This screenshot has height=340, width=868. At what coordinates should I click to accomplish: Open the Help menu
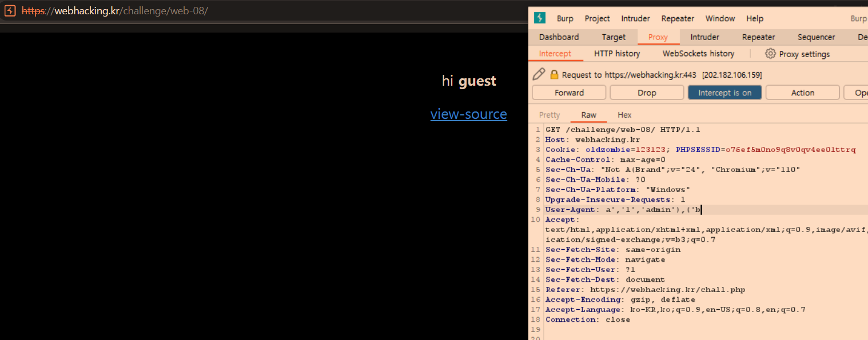(x=755, y=18)
